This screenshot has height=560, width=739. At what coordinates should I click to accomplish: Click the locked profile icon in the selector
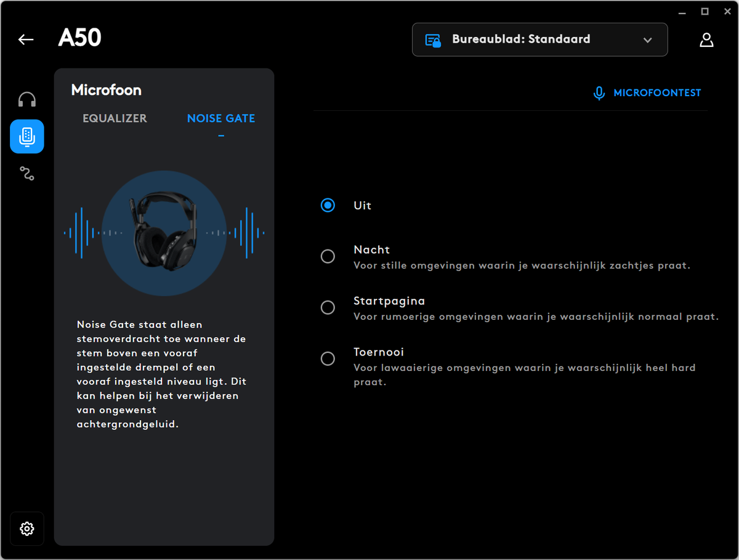point(434,40)
